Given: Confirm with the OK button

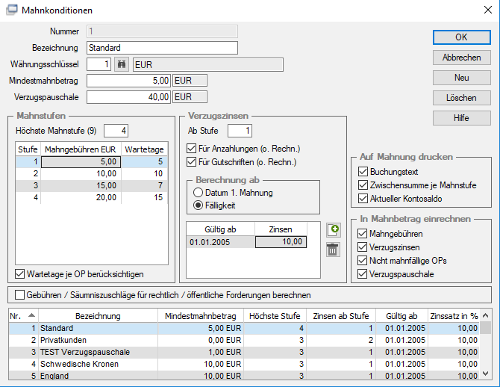Looking at the screenshot, I should click(x=462, y=37).
